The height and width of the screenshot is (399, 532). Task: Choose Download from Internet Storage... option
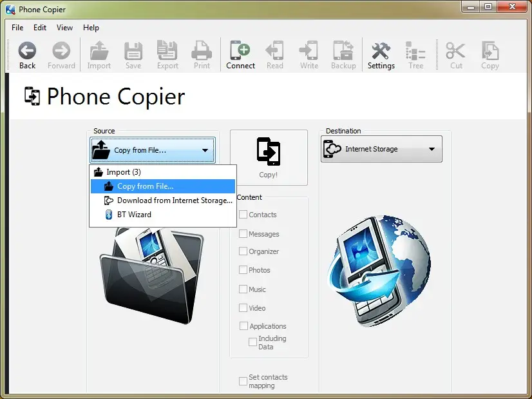coord(163,200)
